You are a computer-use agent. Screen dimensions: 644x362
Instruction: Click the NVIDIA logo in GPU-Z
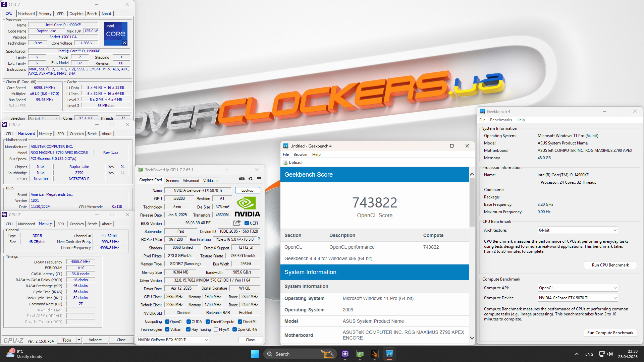[x=247, y=206]
